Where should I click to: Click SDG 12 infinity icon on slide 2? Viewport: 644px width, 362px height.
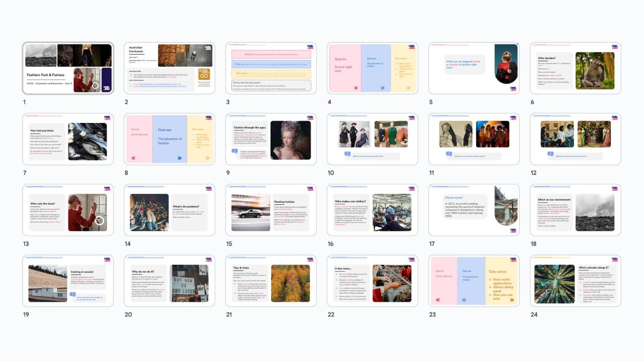pyautogui.click(x=204, y=74)
